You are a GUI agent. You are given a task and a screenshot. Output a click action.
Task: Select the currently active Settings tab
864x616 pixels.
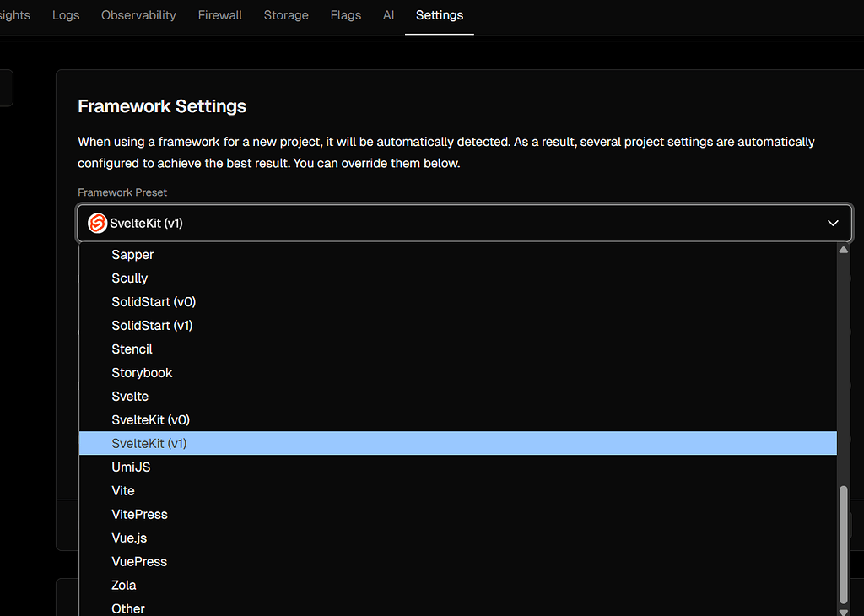point(439,14)
